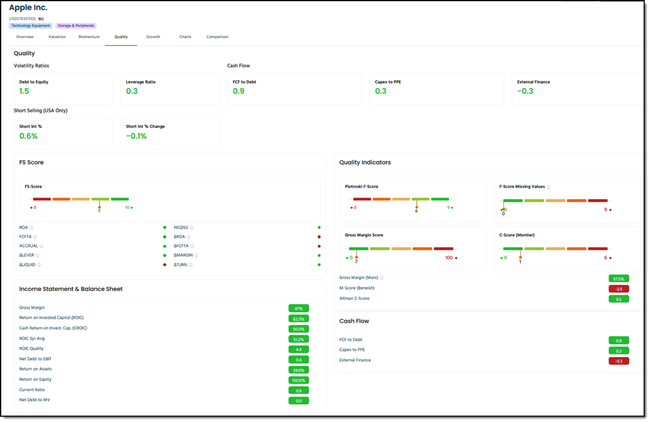This screenshot has height=422, width=650.
Task: Click the Storage & Peripherals tag
Action: (x=76, y=26)
